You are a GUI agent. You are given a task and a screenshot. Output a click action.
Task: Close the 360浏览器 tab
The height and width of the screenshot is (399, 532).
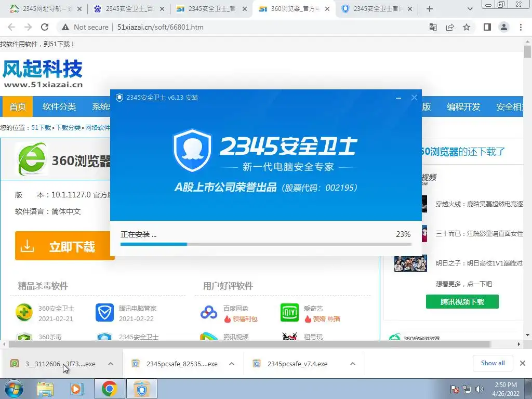click(x=327, y=9)
